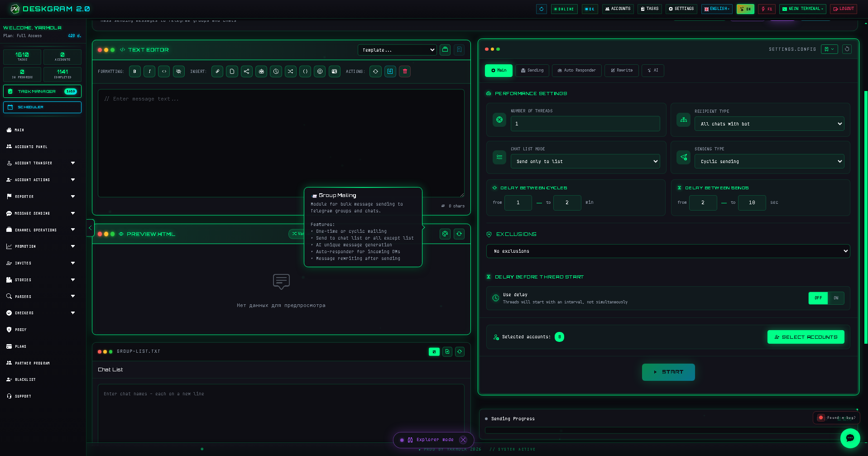Screen dimensions: 868x456
Task: Click the stacked-box icon next to Template dropdown
Action: 445,50
